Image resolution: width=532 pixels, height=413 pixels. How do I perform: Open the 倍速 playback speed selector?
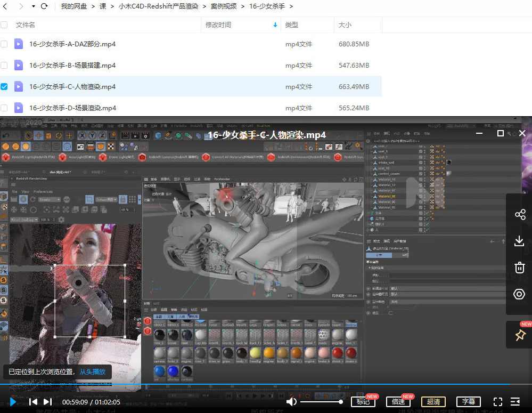coord(398,402)
